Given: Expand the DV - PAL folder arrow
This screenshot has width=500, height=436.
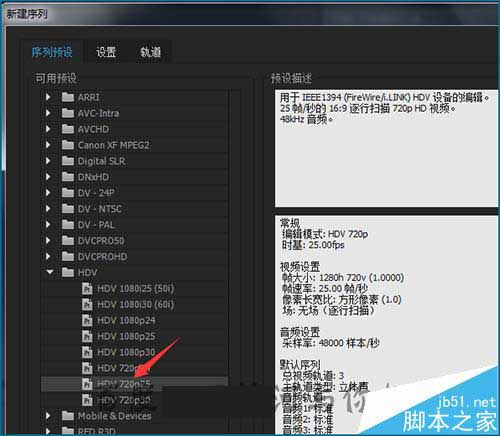Looking at the screenshot, I should coord(48,225).
